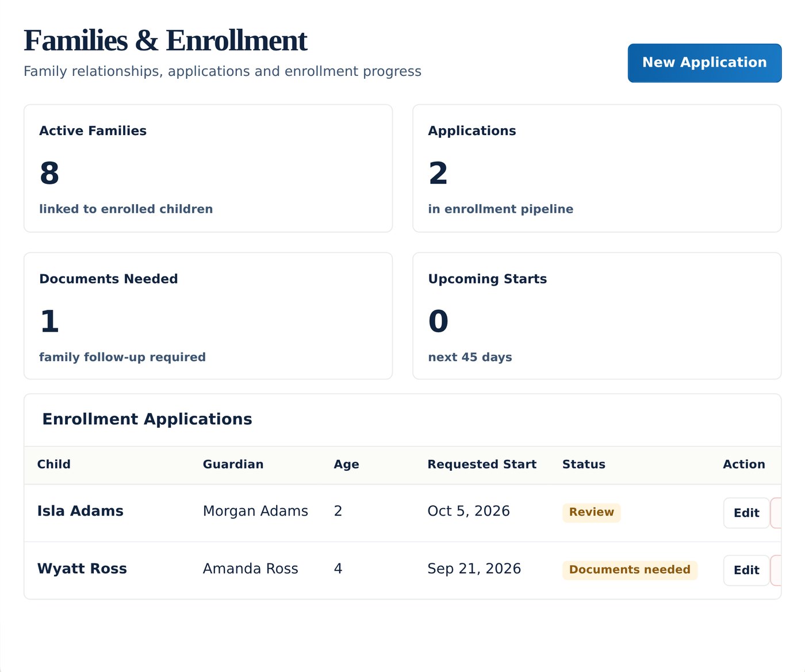Viewport: 805px width, 672px height.
Task: Click guardian Amanda Ross
Action: [251, 569]
